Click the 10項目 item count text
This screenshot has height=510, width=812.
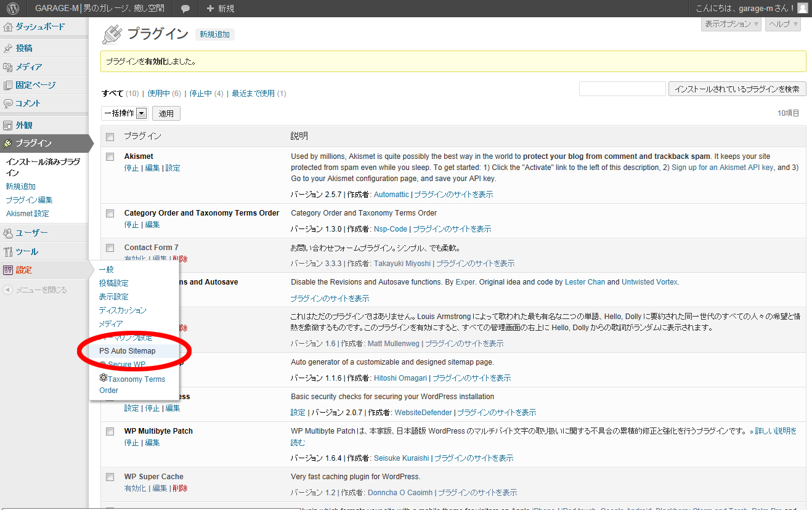point(788,113)
